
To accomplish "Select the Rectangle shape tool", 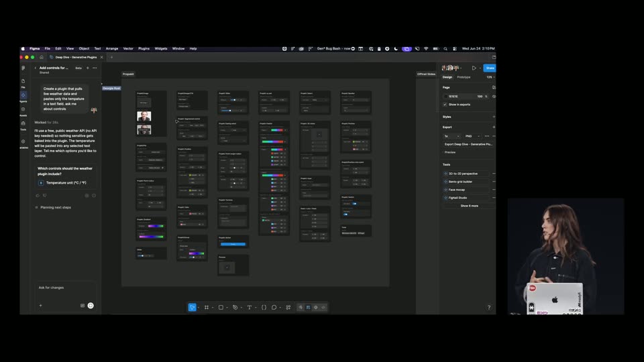I will 221,308.
